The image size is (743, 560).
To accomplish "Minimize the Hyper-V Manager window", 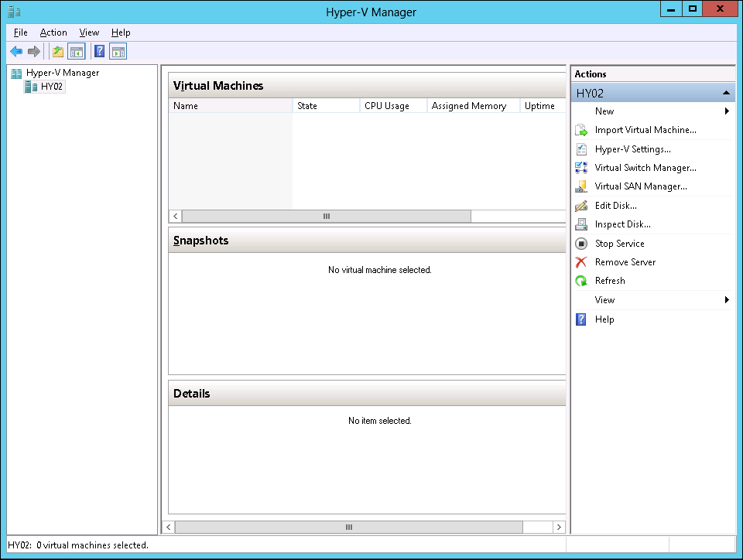I will point(671,9).
